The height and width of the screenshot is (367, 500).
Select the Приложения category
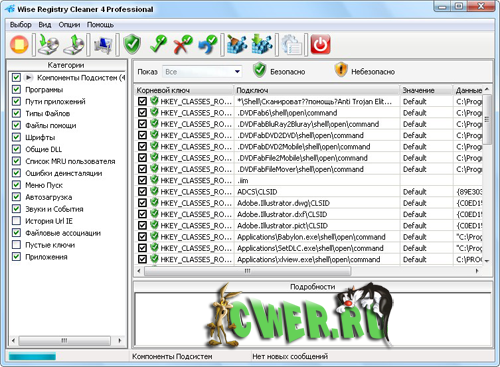(x=46, y=257)
